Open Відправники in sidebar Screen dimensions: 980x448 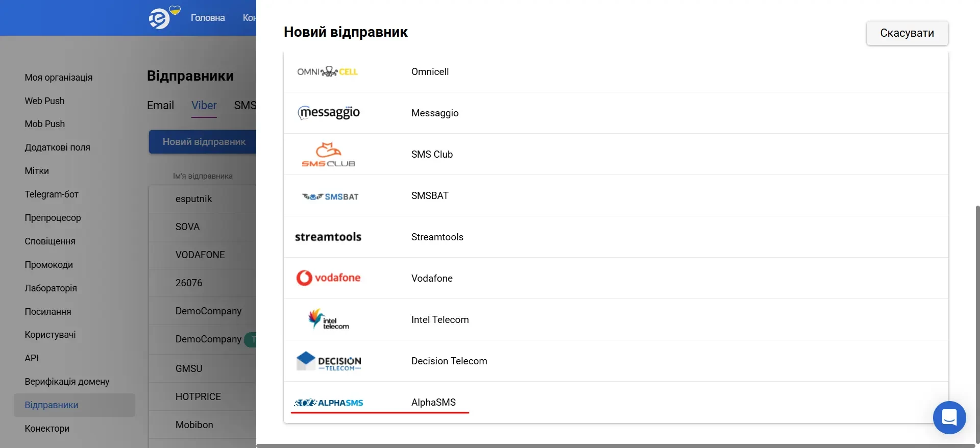click(75, 405)
